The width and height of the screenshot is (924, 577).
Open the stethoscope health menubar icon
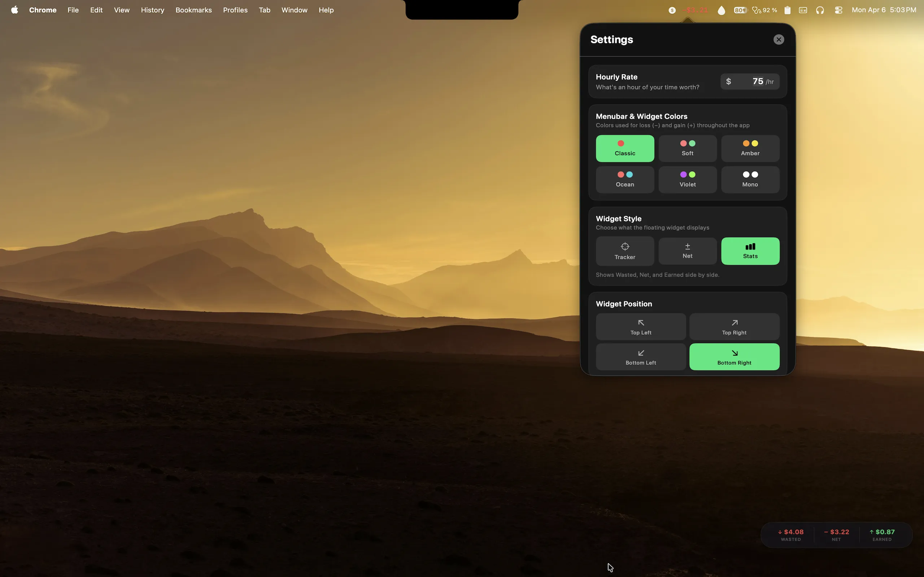[757, 10]
